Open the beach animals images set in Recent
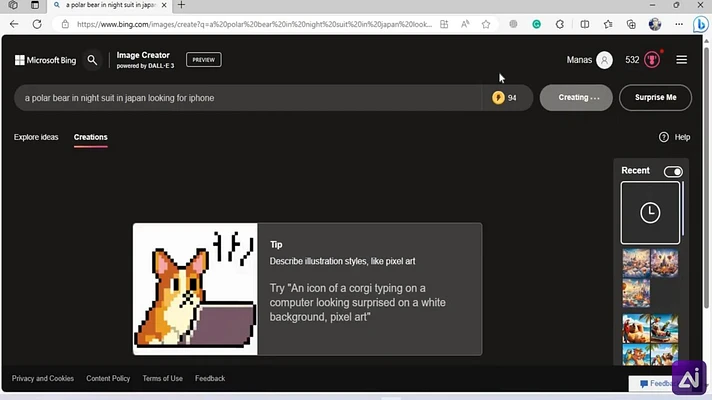The height and width of the screenshot is (400, 712). 650,339
